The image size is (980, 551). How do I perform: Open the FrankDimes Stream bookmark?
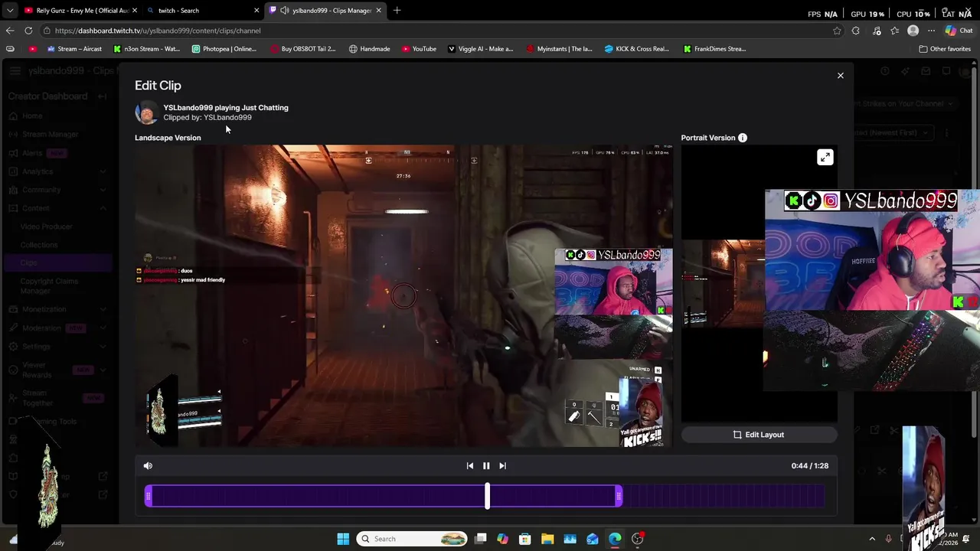[x=715, y=49]
